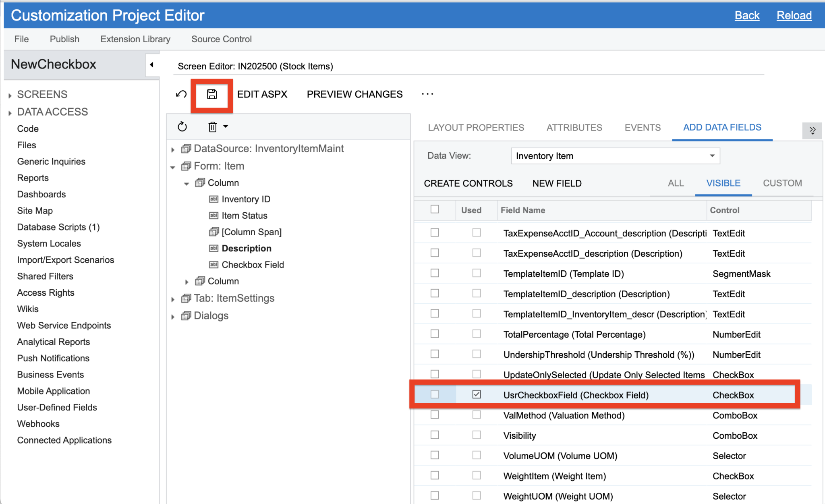Open more actions with the ellipsis icon
This screenshot has width=825, height=504.
tap(427, 94)
